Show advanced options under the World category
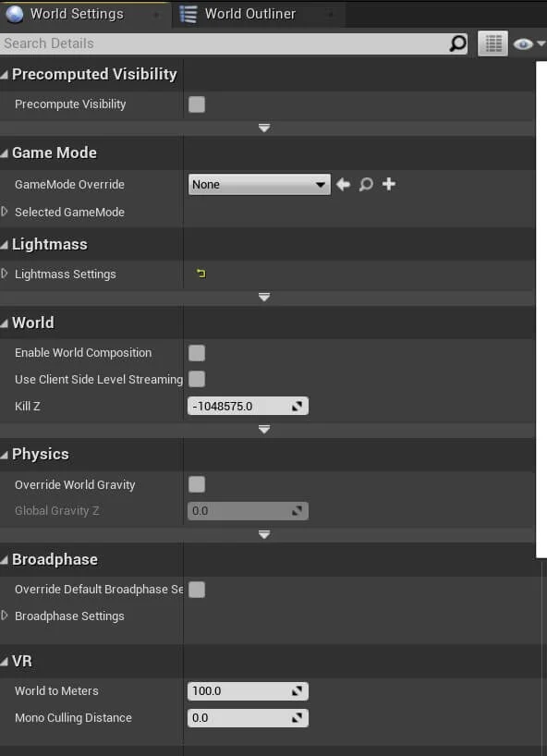The image size is (547, 756). tap(264, 430)
